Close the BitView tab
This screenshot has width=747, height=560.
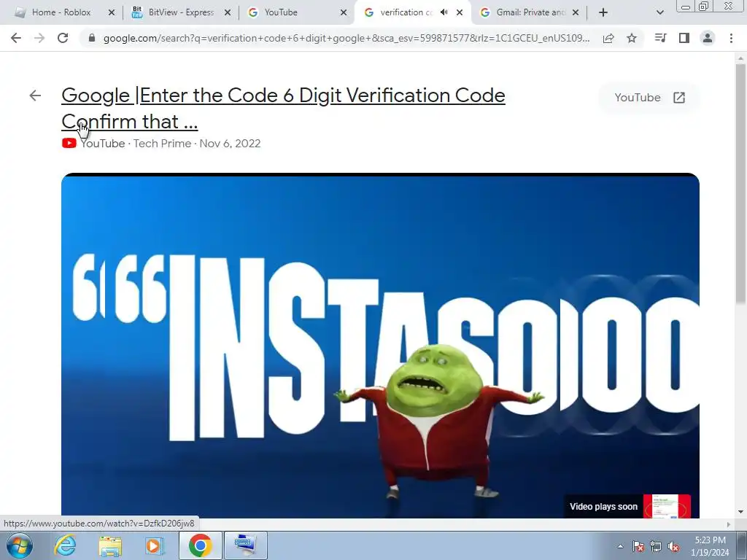pyautogui.click(x=228, y=12)
